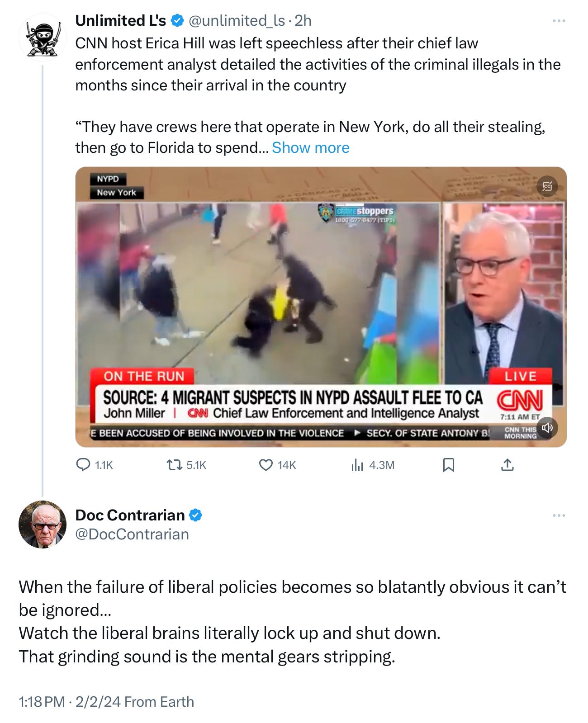View analytics showing 4.3M views
Image resolution: width=588 pixels, height=723 pixels.
click(373, 465)
